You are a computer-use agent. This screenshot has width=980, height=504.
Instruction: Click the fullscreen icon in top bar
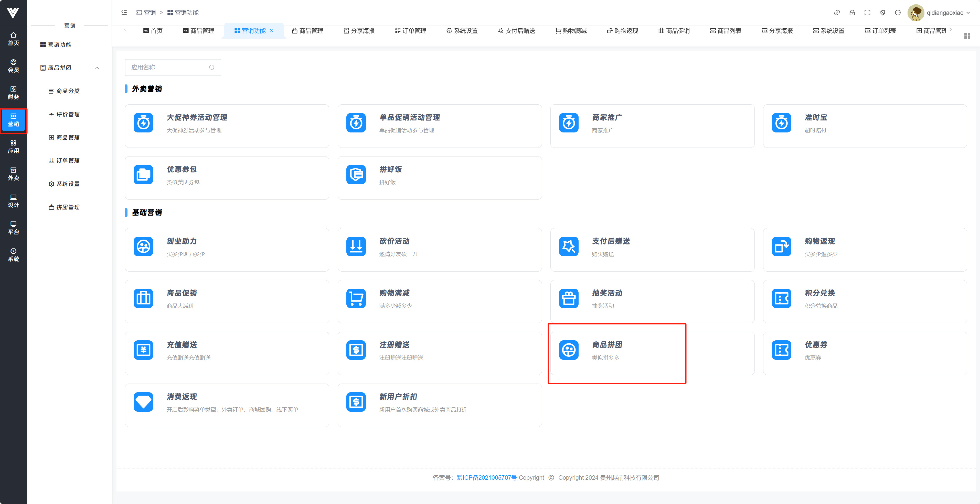click(867, 13)
